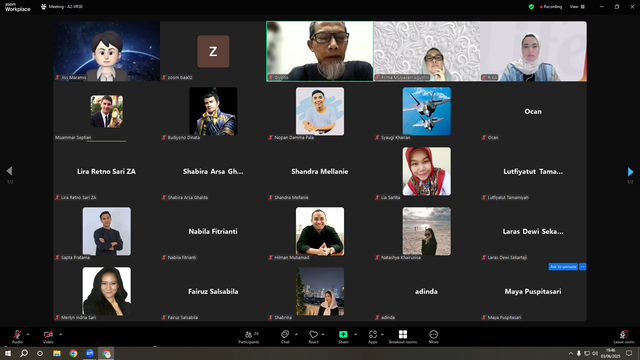Expand the Chat options arrow
The width and height of the screenshot is (640, 360).
296,334
